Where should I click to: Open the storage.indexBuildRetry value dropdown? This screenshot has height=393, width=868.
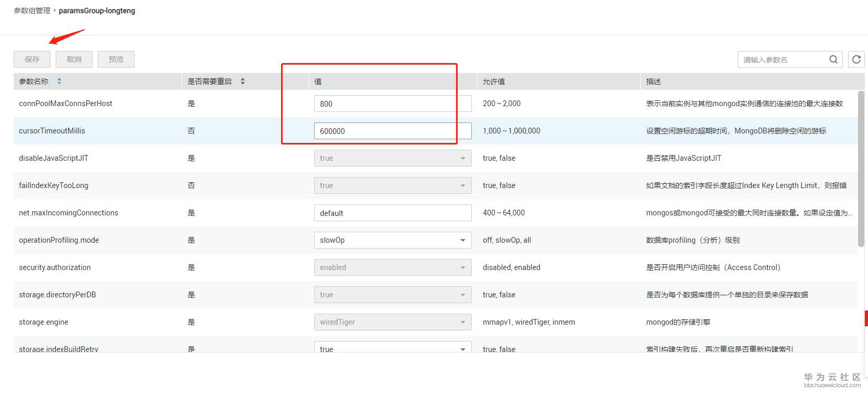point(393,347)
